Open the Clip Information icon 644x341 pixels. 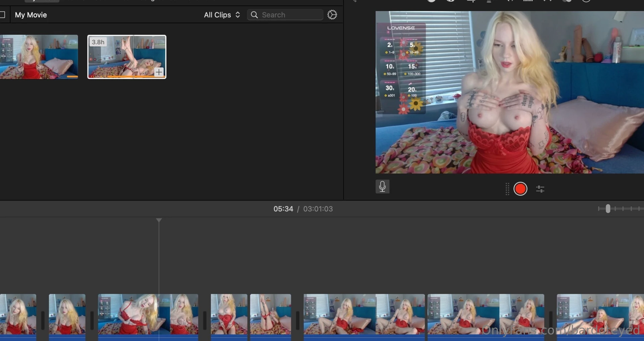coord(586,1)
